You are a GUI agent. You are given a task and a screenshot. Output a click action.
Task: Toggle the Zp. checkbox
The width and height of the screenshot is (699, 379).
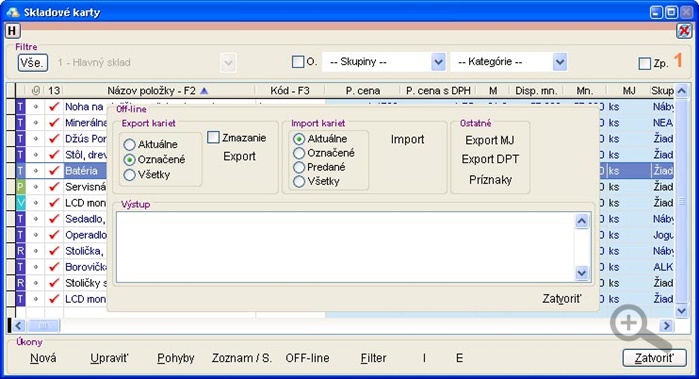[645, 64]
